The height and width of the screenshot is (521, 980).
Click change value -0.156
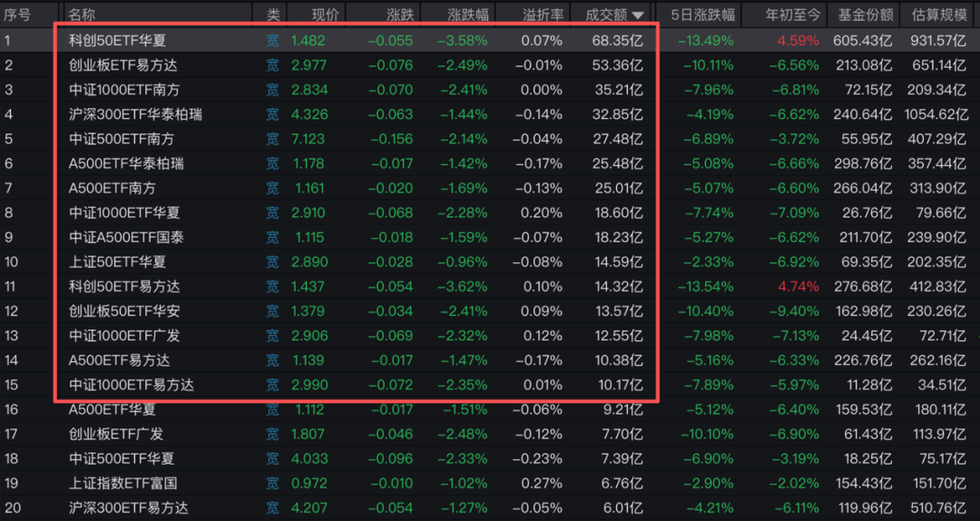[x=390, y=139]
